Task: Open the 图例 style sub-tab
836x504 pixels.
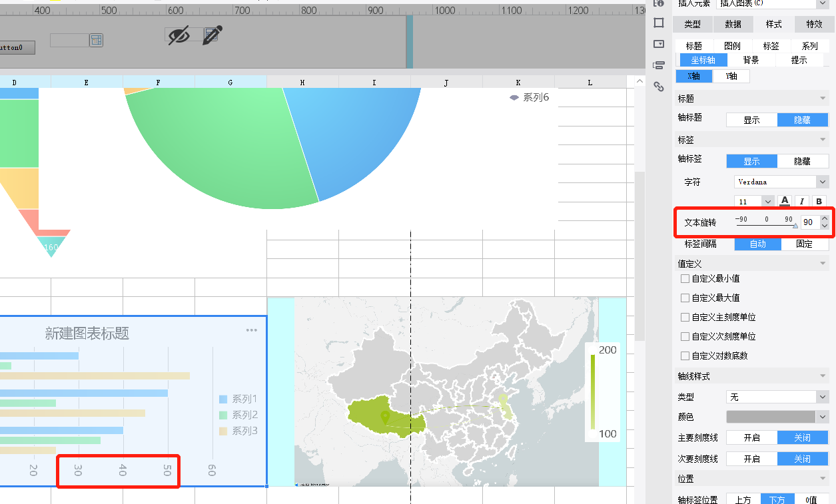Action: click(732, 46)
